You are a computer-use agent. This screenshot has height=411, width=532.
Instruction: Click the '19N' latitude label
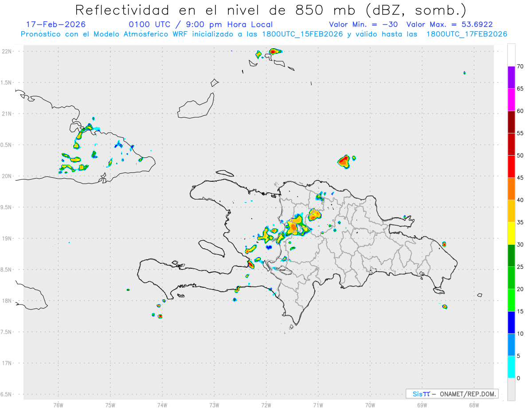(7, 238)
